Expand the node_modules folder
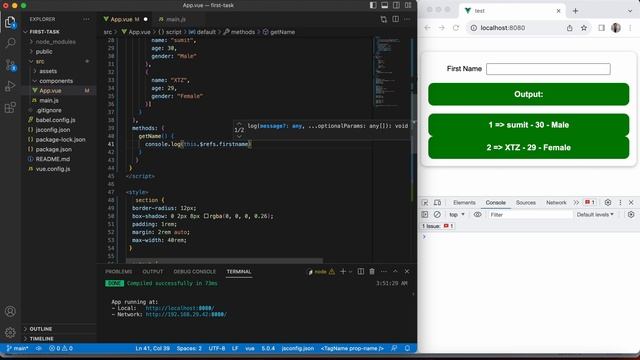The width and height of the screenshot is (640, 360). (x=55, y=42)
